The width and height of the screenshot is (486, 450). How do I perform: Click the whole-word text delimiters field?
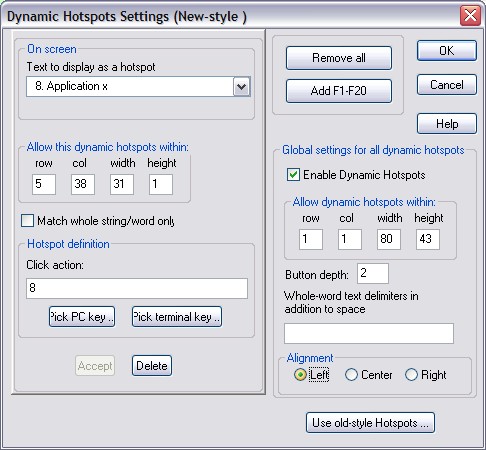pos(369,333)
